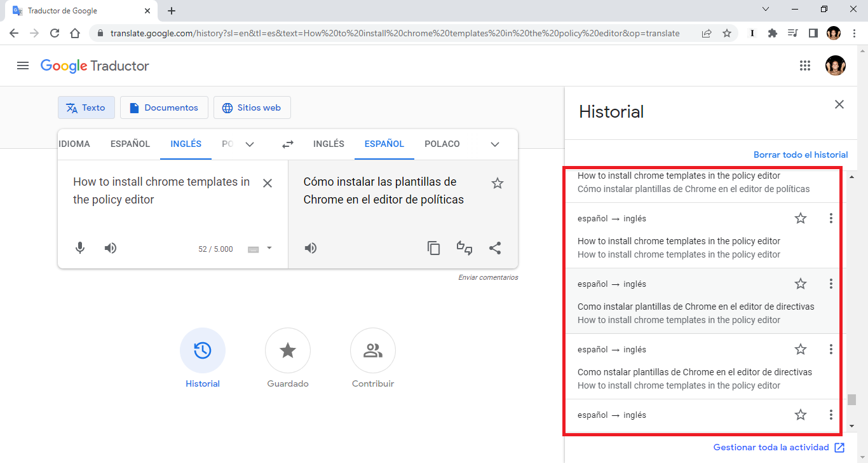
Task: Select the Traductor de Google browser tab
Action: (x=81, y=11)
